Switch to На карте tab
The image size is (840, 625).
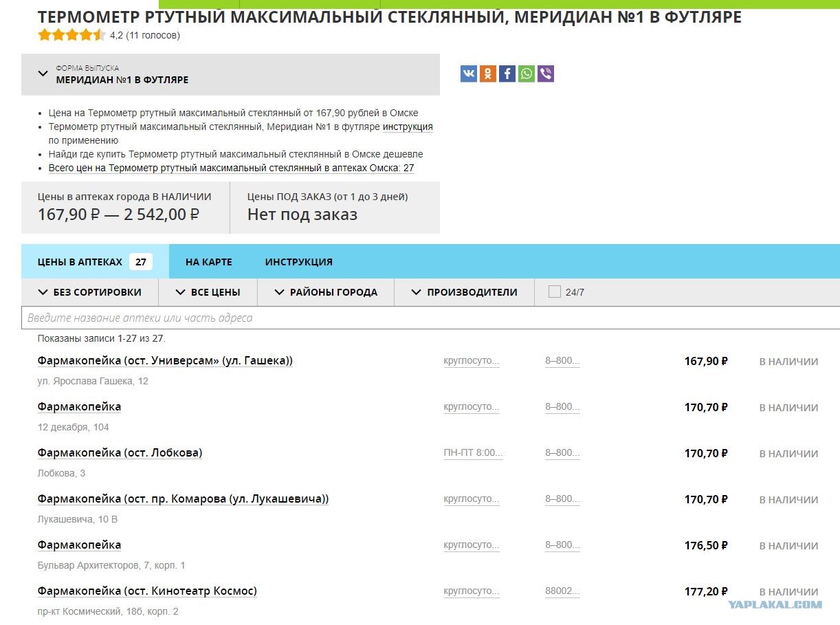tap(209, 262)
